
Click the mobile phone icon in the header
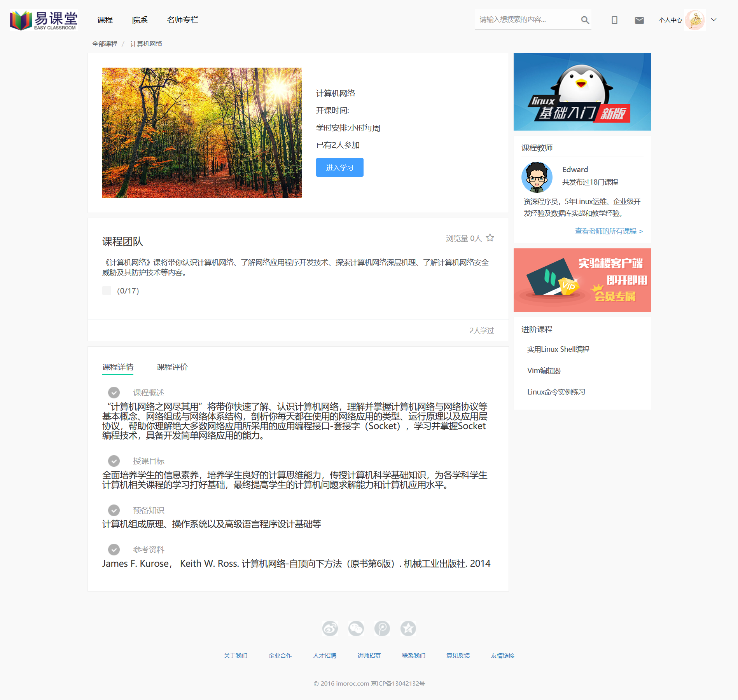(614, 19)
